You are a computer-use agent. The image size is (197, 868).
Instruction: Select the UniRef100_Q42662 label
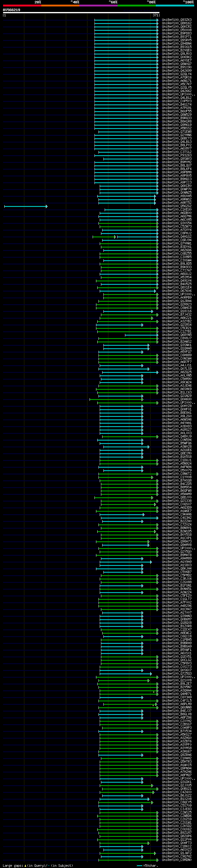click(x=177, y=91)
